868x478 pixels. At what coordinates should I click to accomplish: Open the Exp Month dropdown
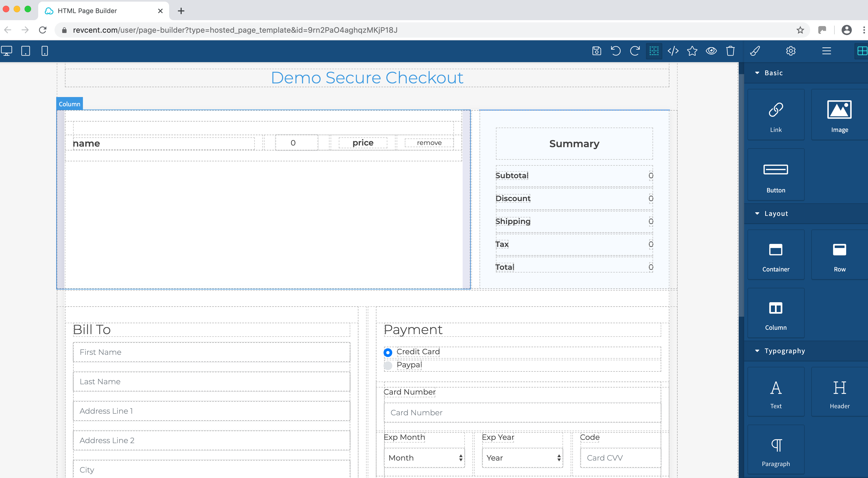[x=424, y=458]
